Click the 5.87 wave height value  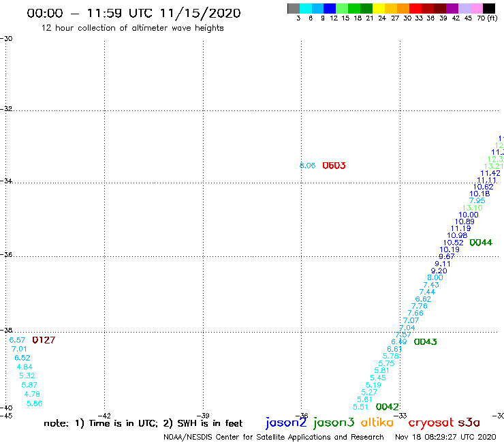pos(29,385)
